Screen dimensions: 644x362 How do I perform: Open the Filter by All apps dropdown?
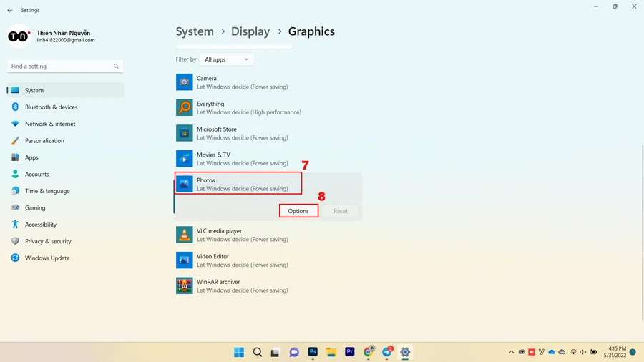tap(227, 59)
